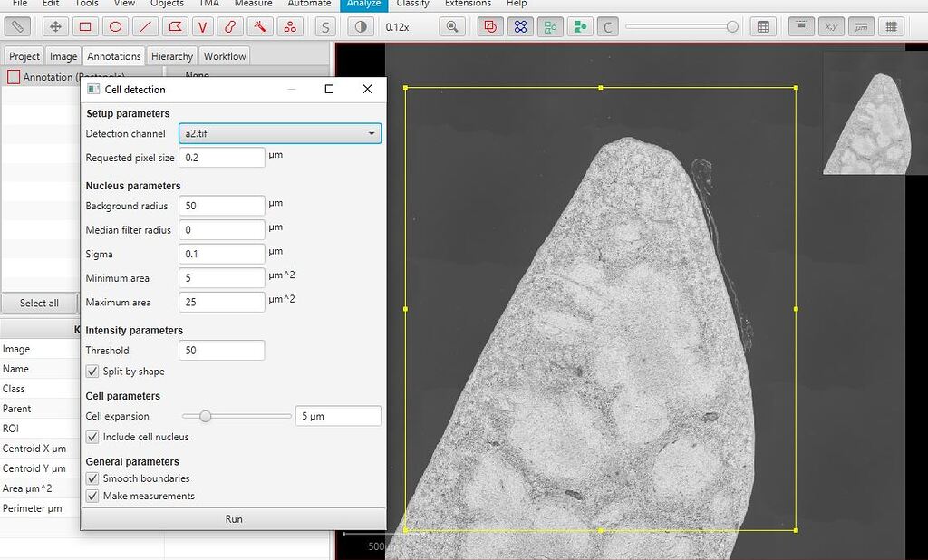Toggle the Show detections overlay

click(x=520, y=26)
